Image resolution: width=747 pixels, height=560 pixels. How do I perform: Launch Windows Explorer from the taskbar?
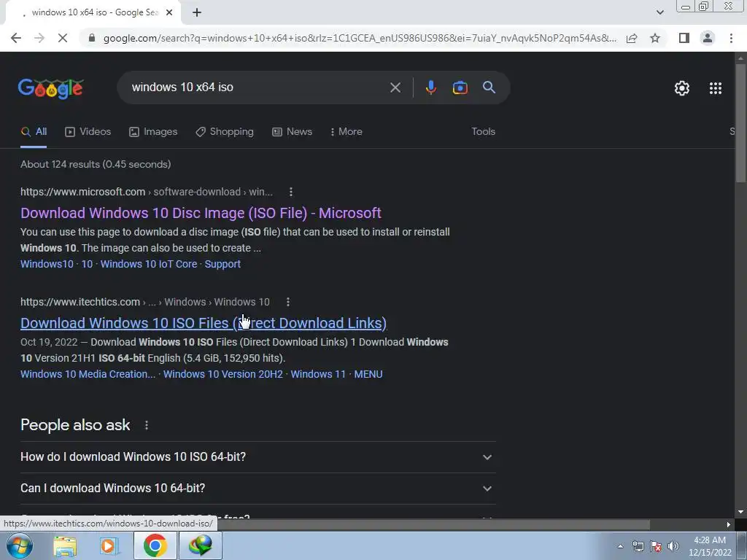click(65, 545)
